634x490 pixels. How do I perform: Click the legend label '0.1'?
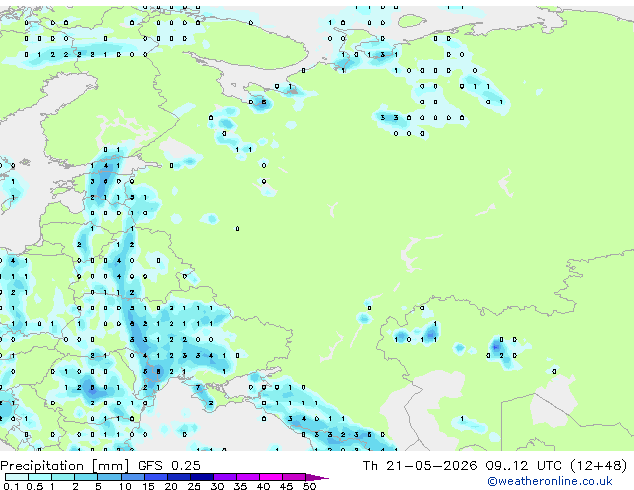pyautogui.click(x=11, y=486)
